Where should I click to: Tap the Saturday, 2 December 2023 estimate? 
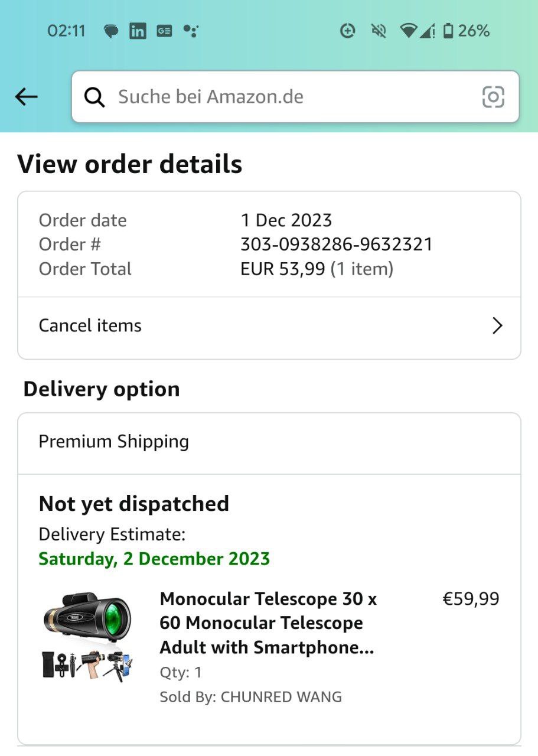(x=154, y=559)
